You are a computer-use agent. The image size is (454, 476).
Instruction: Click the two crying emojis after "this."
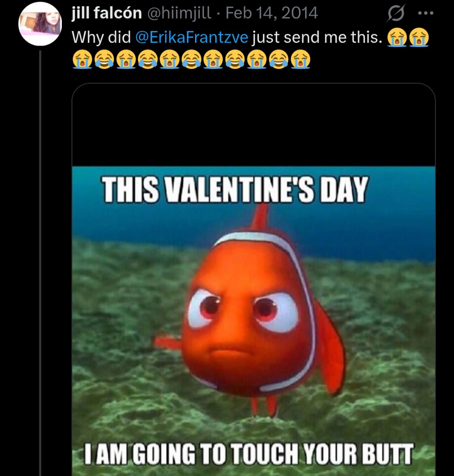point(408,38)
